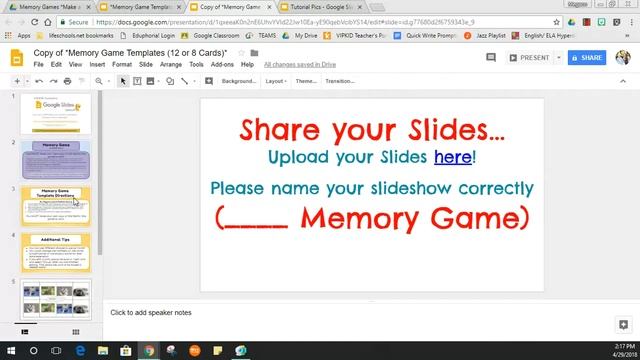The image size is (640, 360).
Task: Click the print icon
Action: point(67,81)
